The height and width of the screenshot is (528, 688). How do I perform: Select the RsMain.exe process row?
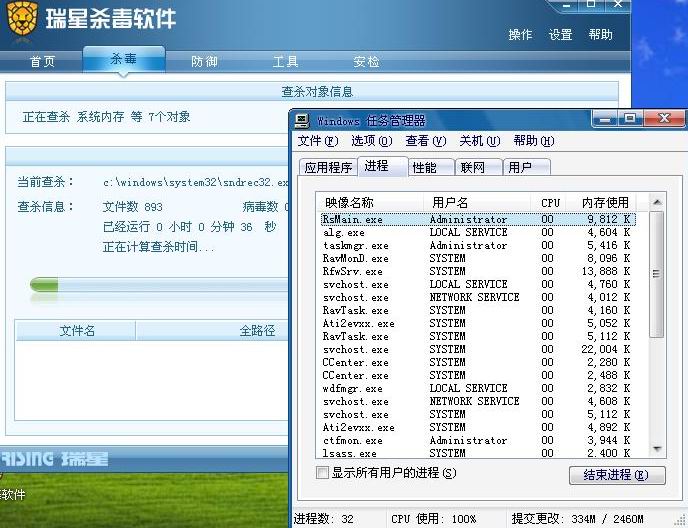click(x=478, y=219)
